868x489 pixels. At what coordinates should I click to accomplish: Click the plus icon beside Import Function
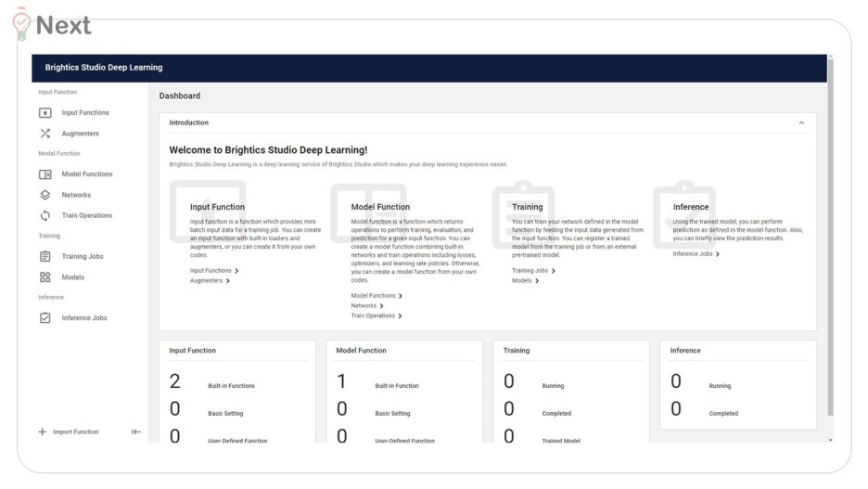point(42,432)
